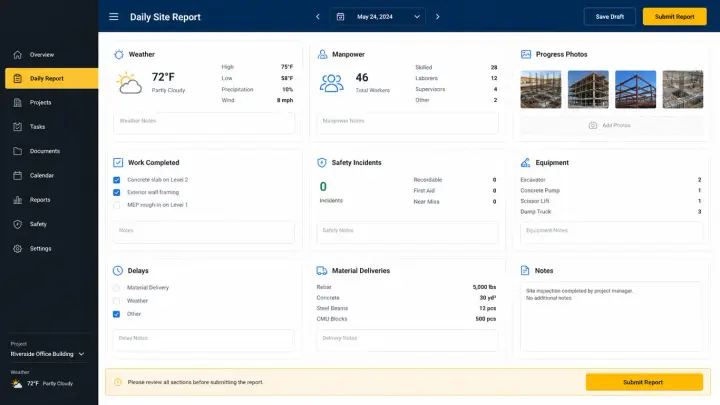Click the 46 total workers value

[x=362, y=77]
